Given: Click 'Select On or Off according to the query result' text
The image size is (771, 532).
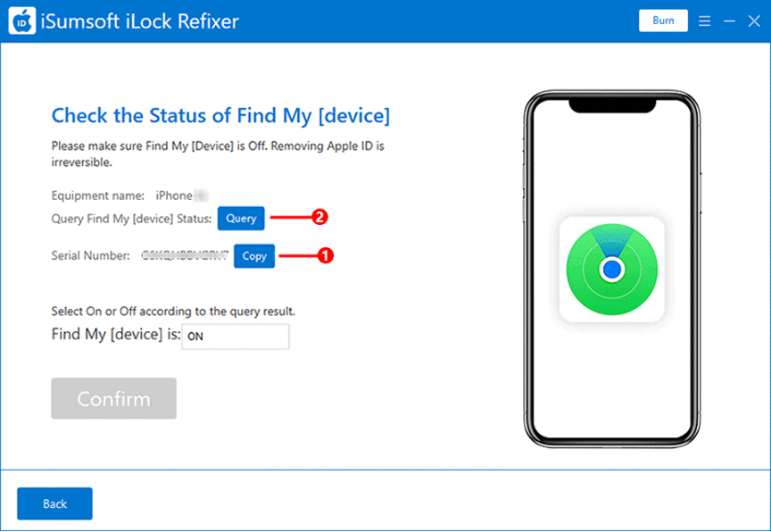Looking at the screenshot, I should 173,312.
